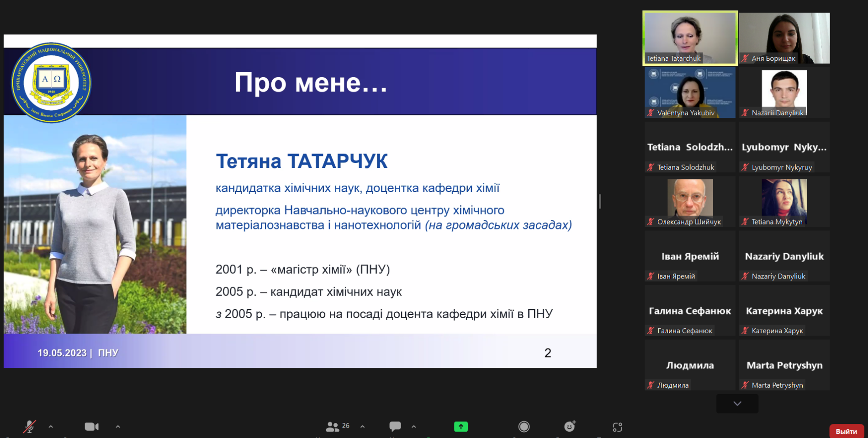Unmute the microphone
868x438 pixels.
[x=30, y=426]
